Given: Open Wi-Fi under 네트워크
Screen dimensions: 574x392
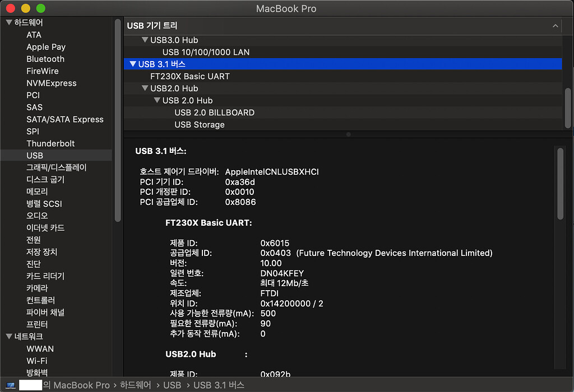Looking at the screenshot, I should coord(36,361).
